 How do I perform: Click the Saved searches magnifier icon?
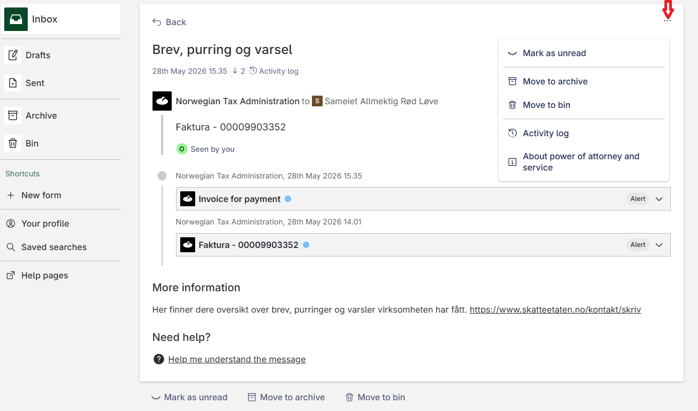(11, 247)
